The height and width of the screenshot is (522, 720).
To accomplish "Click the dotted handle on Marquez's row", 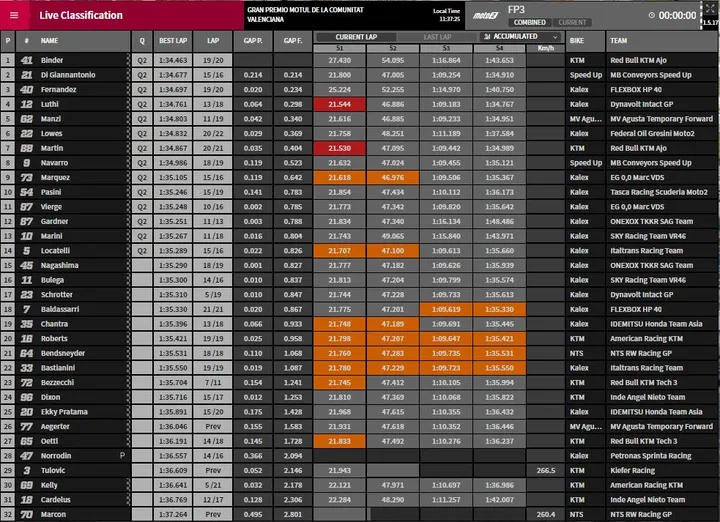I will click(x=128, y=178).
